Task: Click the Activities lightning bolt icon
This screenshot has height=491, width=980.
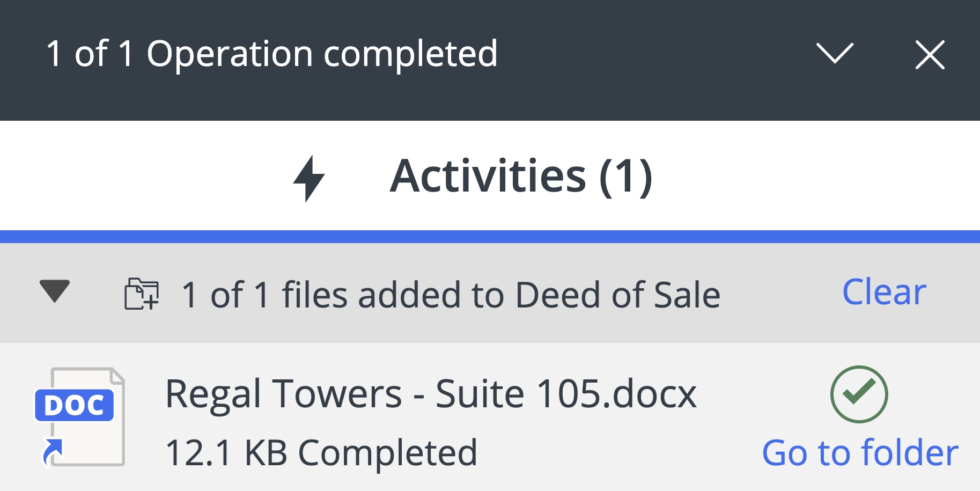Action: click(x=308, y=178)
